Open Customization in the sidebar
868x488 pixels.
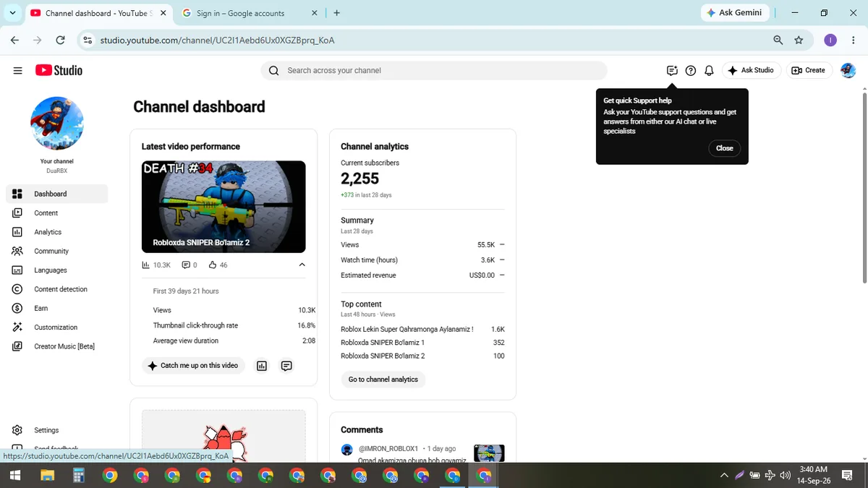click(x=57, y=327)
